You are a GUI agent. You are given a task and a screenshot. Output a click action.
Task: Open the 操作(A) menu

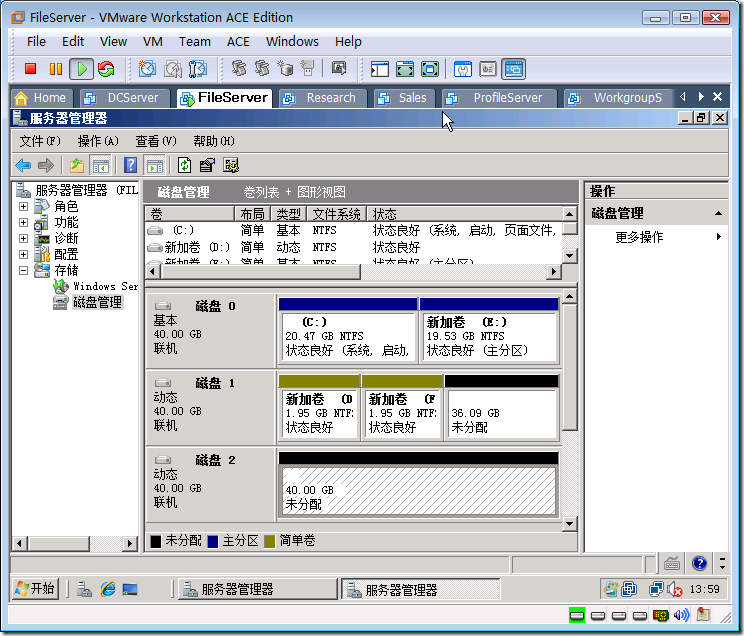tap(98, 141)
